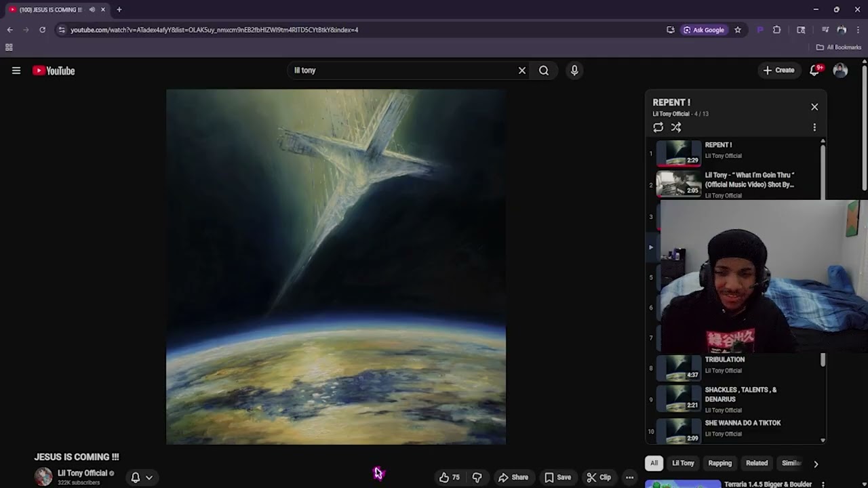Image resolution: width=868 pixels, height=488 pixels.
Task: Open more video actions menu beside Clip
Action: (x=630, y=477)
